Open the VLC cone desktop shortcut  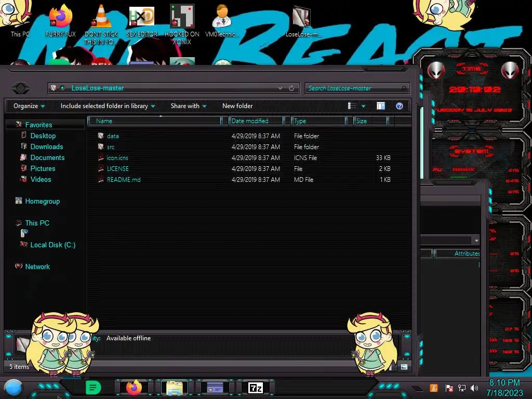coord(101,24)
